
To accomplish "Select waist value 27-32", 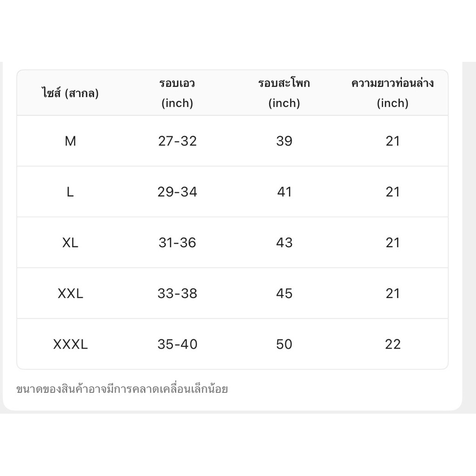I will [x=177, y=141].
